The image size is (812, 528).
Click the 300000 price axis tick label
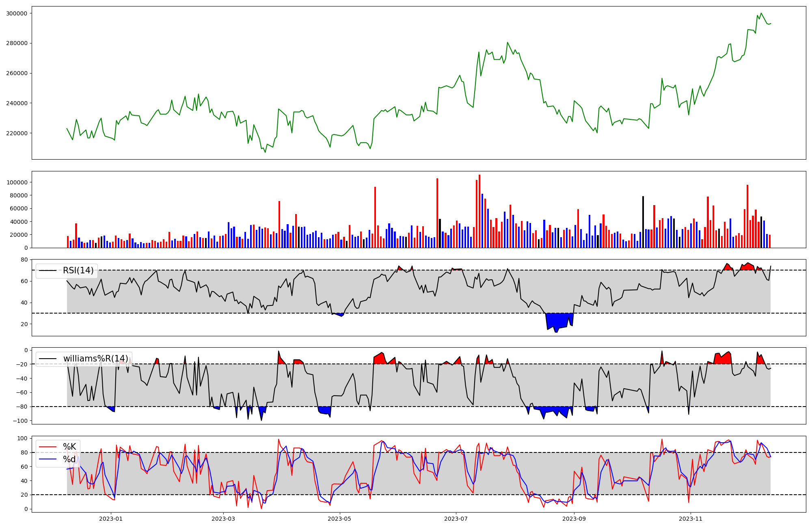[17, 13]
